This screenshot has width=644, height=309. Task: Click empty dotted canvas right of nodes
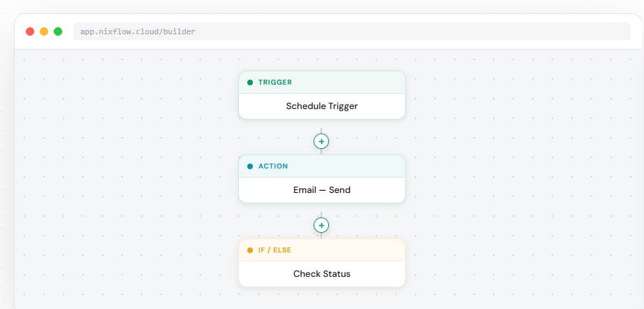click(522, 177)
